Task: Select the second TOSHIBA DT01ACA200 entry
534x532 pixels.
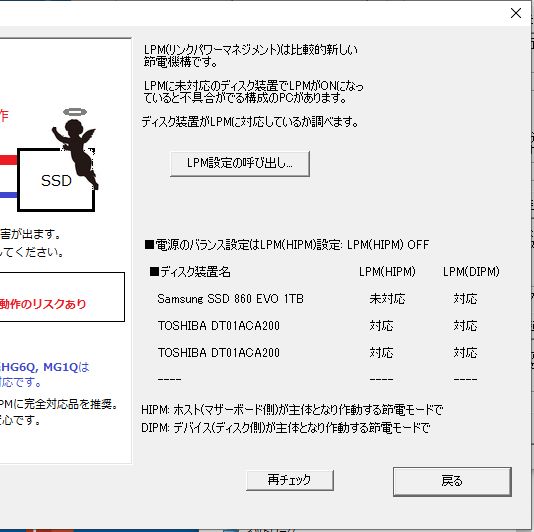Action: click(219, 353)
